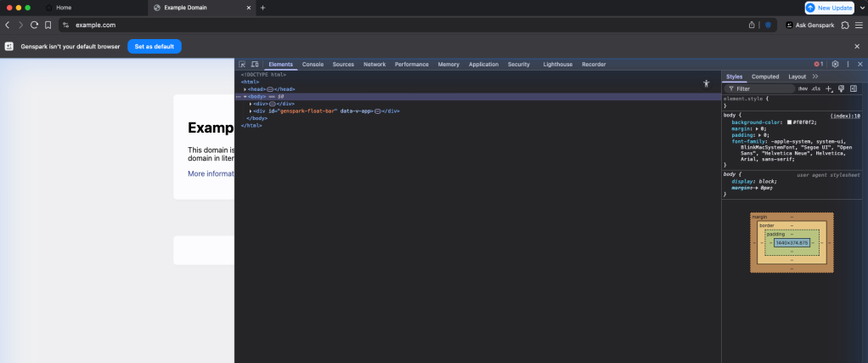Click the browser forward arrow
Image resolution: width=868 pixels, height=363 pixels.
21,25
